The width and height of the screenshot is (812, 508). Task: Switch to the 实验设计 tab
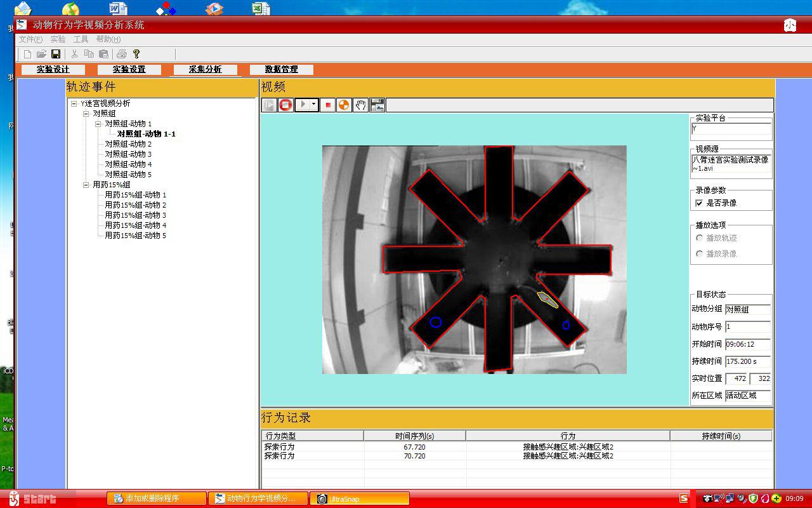[53, 70]
